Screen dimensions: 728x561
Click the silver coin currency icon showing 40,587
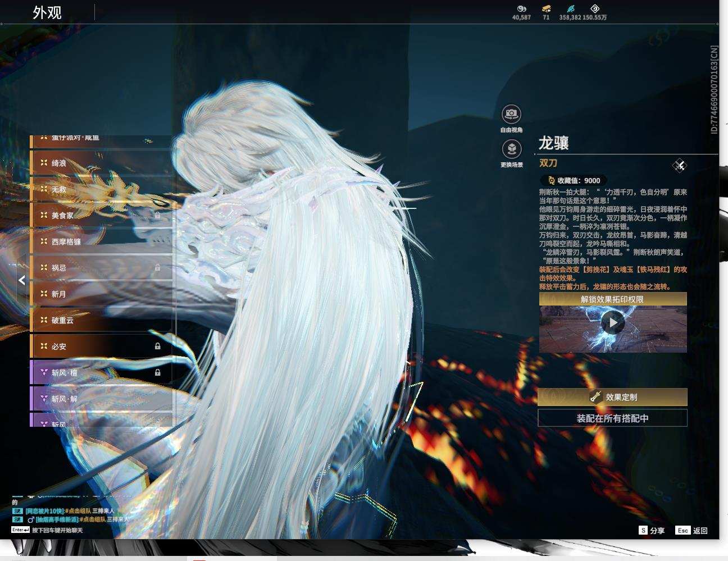point(521,8)
